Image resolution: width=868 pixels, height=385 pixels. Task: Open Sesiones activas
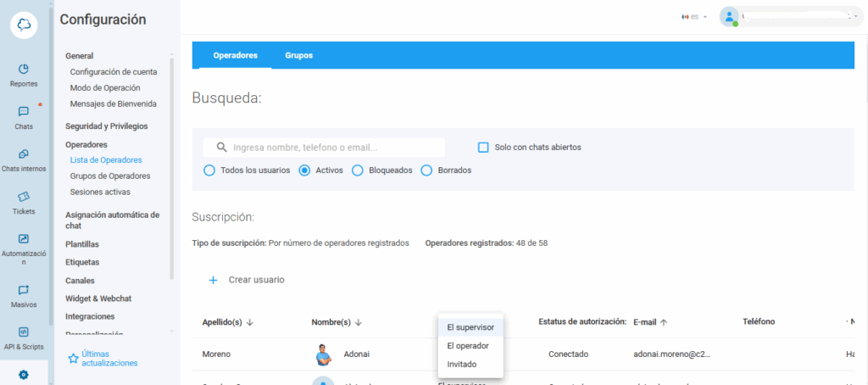[100, 192]
